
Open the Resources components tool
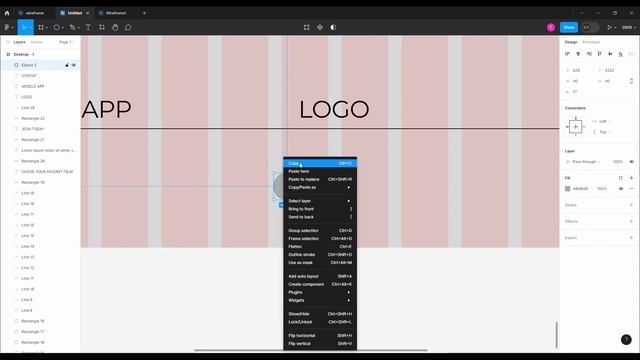click(102, 27)
